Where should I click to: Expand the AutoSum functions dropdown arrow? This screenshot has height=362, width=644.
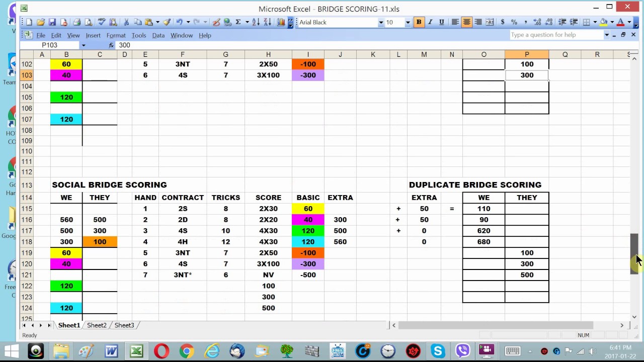point(247,22)
